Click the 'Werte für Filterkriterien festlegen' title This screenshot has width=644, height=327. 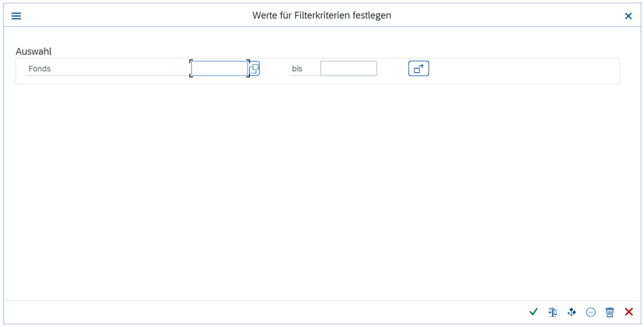[321, 16]
